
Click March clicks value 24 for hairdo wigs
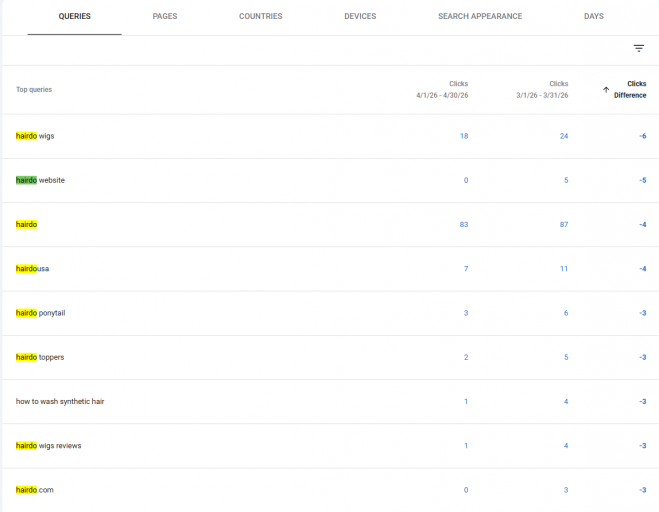tap(564, 136)
